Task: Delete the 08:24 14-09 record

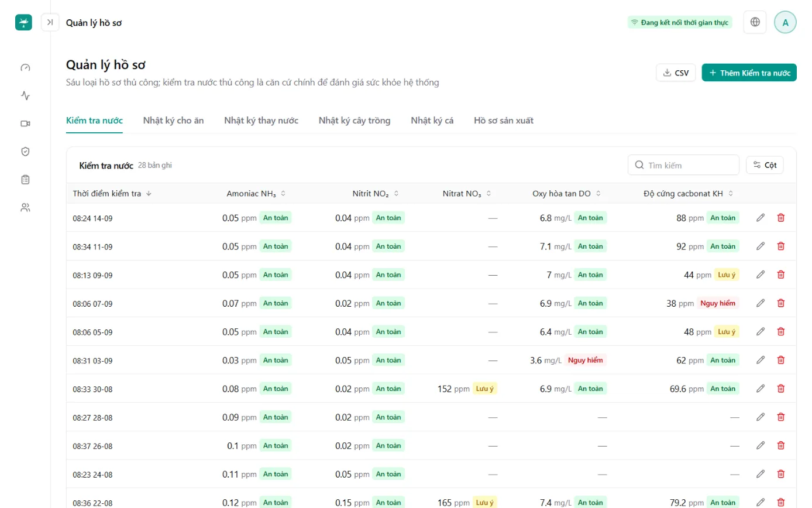Action: point(780,218)
